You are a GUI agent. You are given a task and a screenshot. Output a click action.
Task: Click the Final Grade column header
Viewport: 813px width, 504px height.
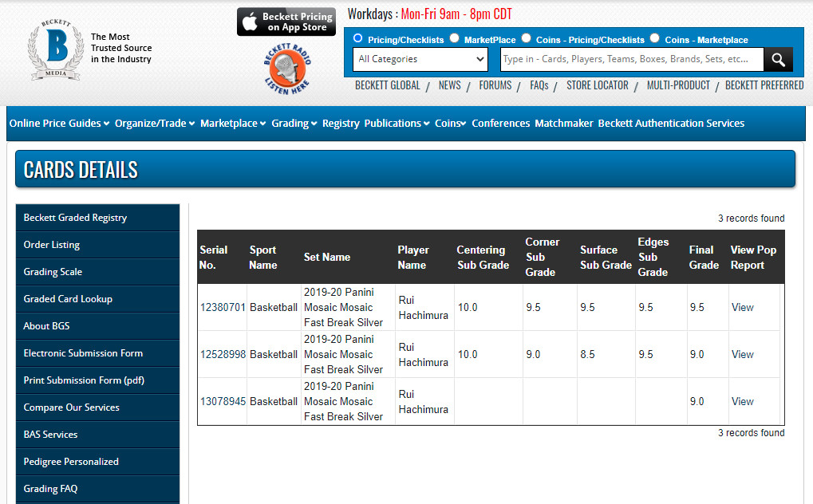[x=704, y=258]
